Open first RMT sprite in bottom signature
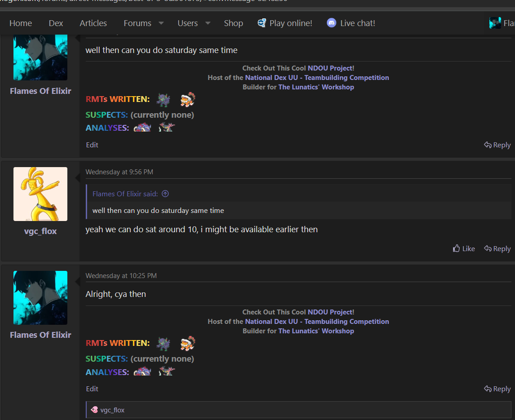Viewport: 515px width, 420px height. [163, 344]
